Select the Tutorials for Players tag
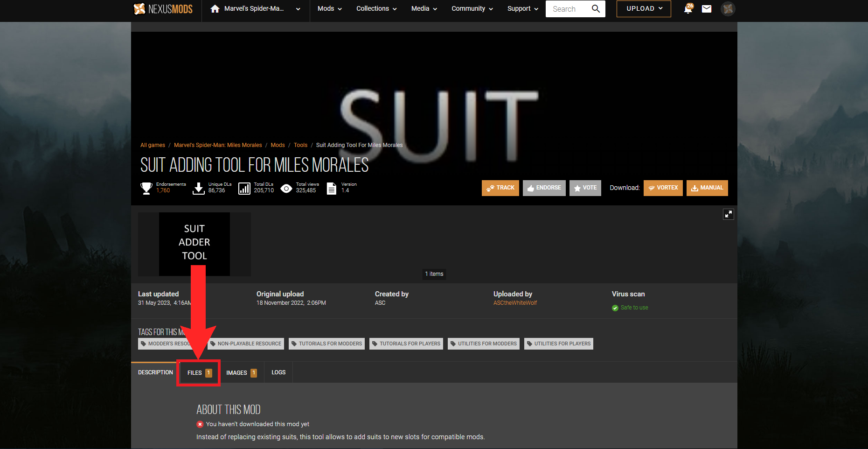Screen dimensions: 868x449 click(406, 344)
